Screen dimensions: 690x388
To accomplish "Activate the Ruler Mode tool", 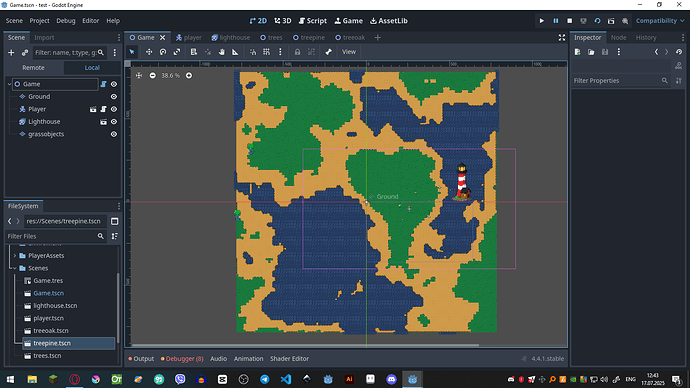I will click(235, 52).
